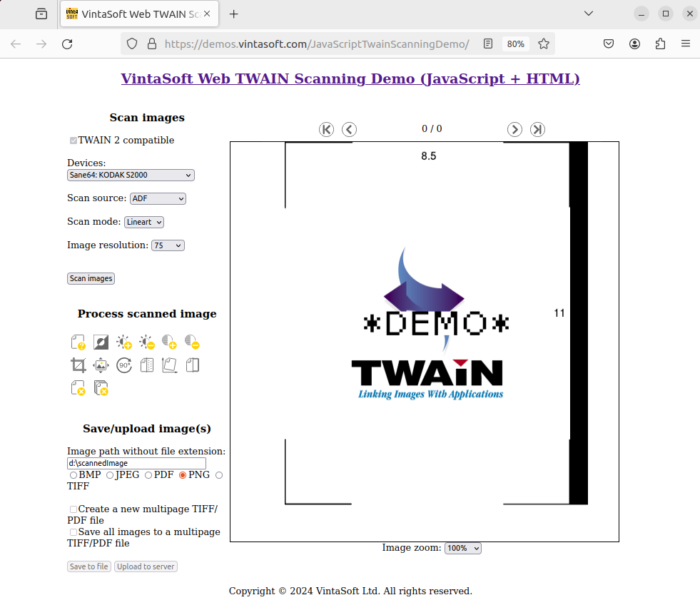Enable TWAIN 2 compatible mode
The height and width of the screenshot is (605, 700).
click(73, 140)
